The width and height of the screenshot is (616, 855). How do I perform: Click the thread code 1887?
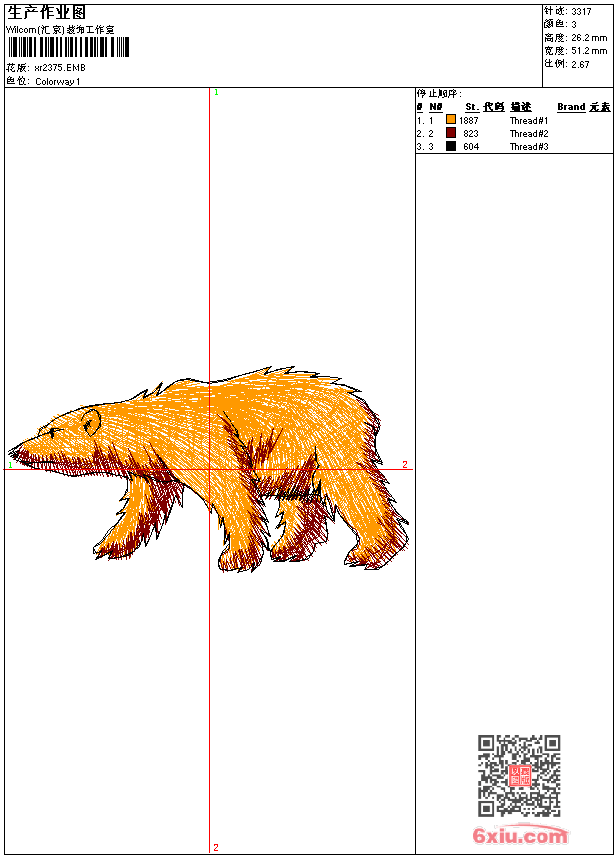[x=469, y=120]
